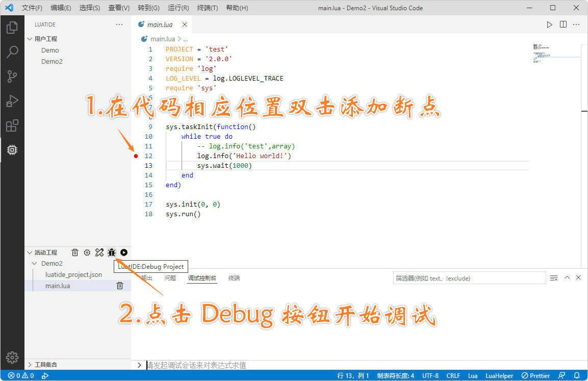Click the tools icon in 活动工程 header
The width and height of the screenshot is (588, 381).
pos(99,253)
